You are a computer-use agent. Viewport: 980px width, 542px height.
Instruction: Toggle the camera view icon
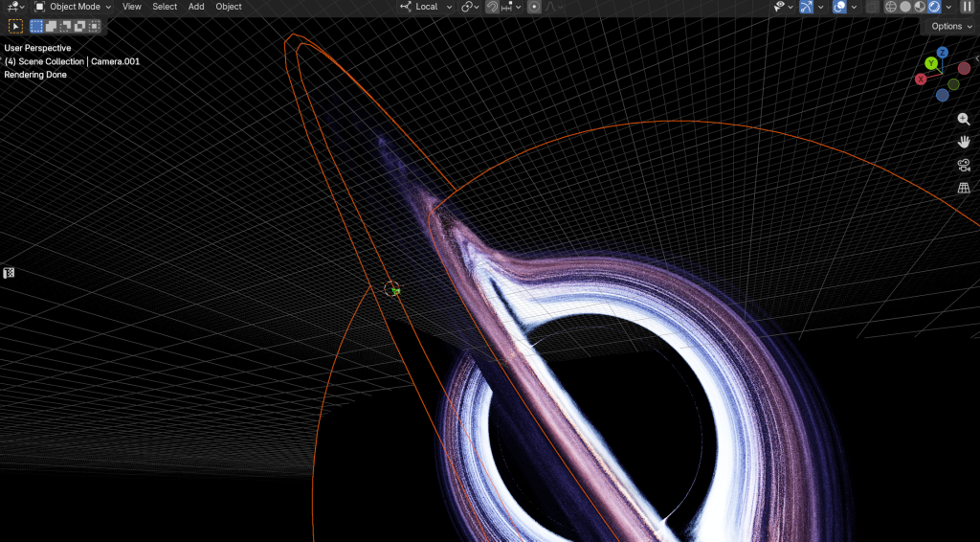tap(964, 165)
